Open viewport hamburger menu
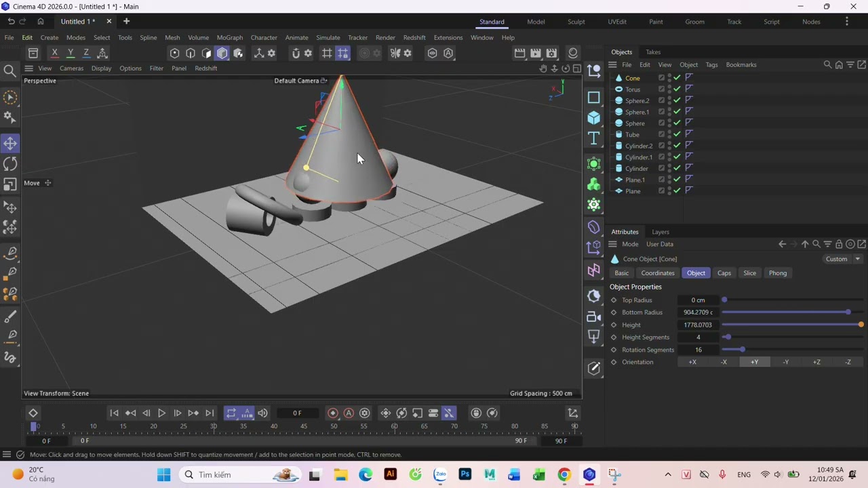Image resolution: width=868 pixels, height=488 pixels. [28, 68]
